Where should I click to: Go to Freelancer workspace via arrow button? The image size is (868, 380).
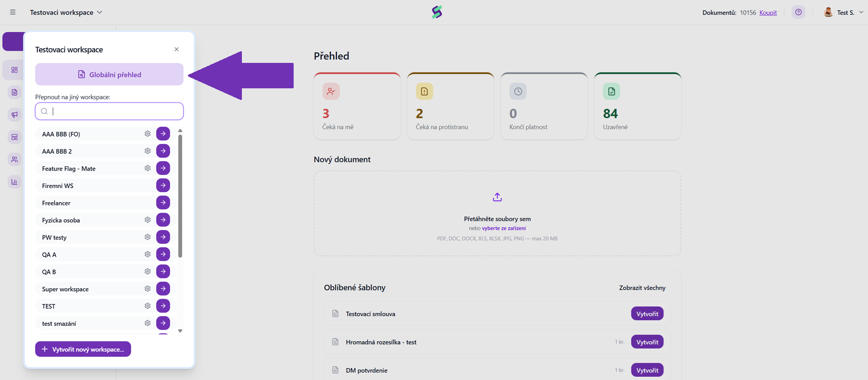[x=163, y=202]
